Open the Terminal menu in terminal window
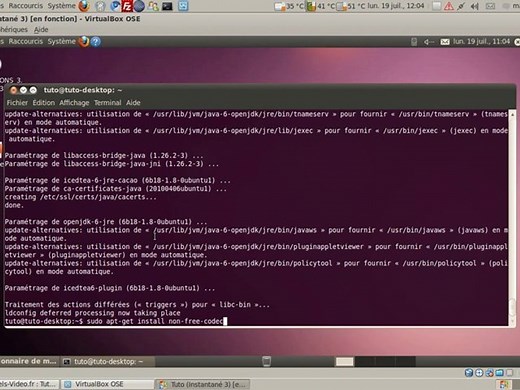This screenshot has height=390, width=520. tap(107, 103)
